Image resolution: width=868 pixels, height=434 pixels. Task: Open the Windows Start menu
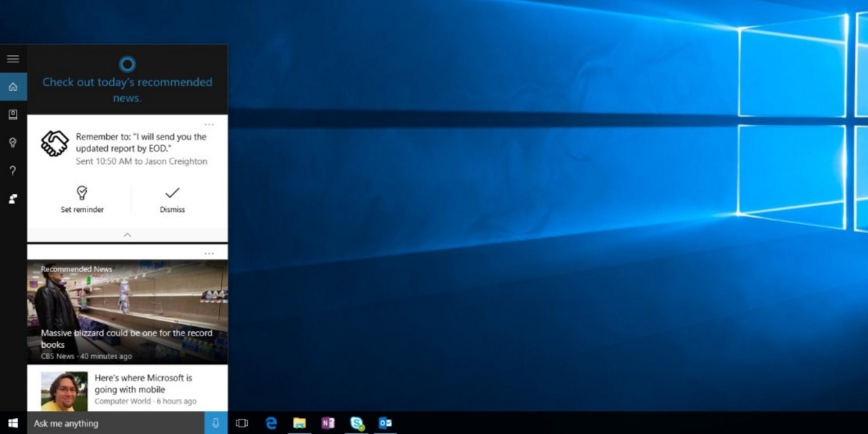[13, 423]
